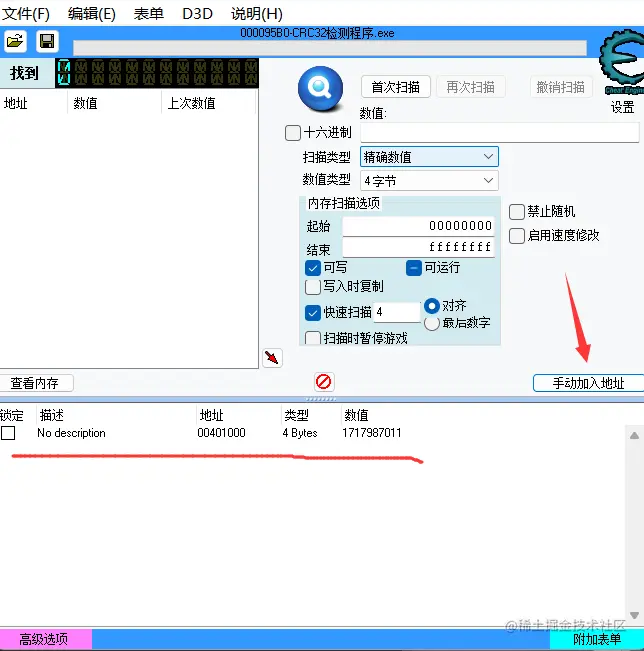Save table with the floppy disk icon
The width and height of the screenshot is (644, 651).
pyautogui.click(x=47, y=41)
